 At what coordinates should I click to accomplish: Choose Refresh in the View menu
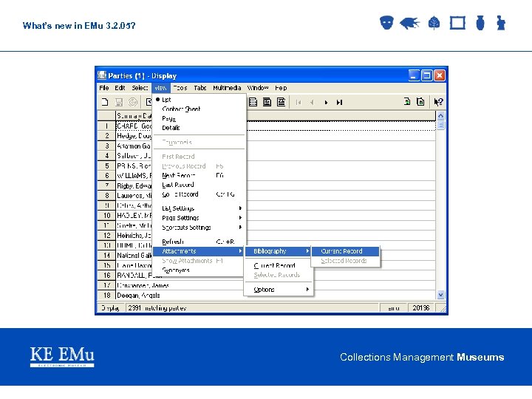pos(199,242)
